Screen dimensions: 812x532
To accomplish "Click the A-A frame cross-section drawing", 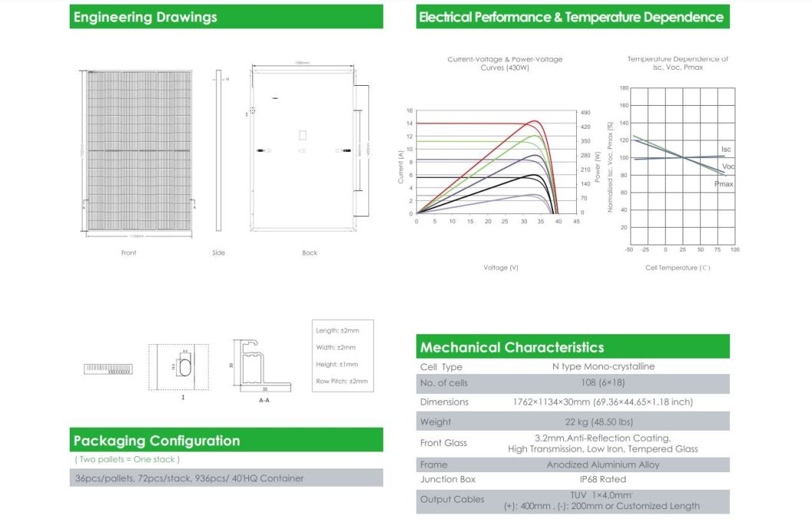I will click(x=261, y=367).
